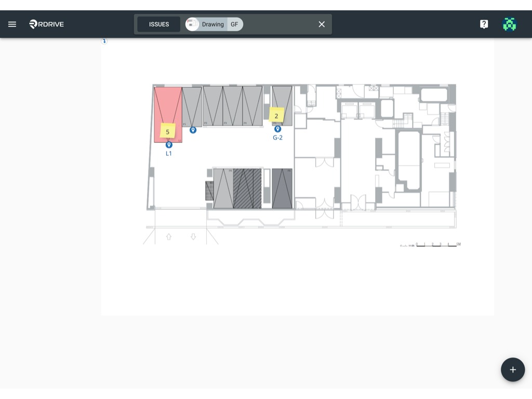Click the small blue arrow icon above drawing
This screenshot has height=399, width=532.
[104, 41]
